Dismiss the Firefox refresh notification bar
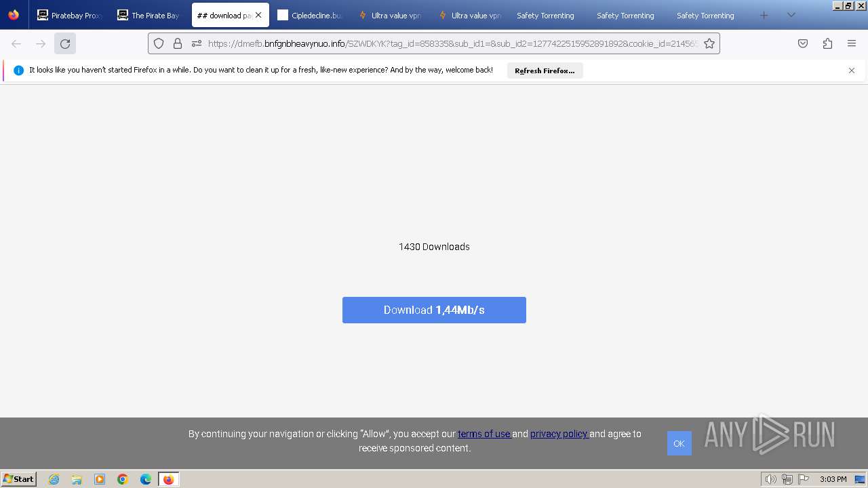This screenshot has width=868, height=488. pyautogui.click(x=852, y=70)
